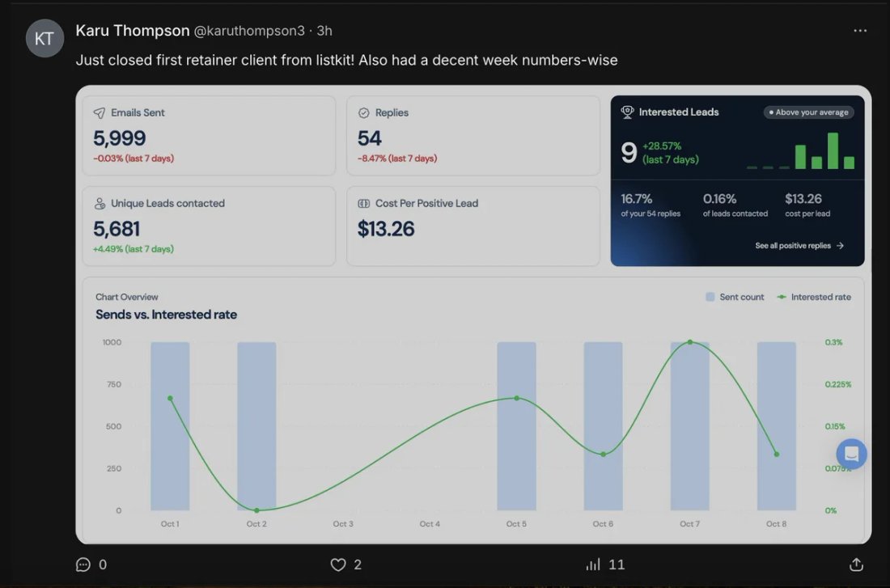This screenshot has height=588, width=890.
Task: Click the Chart Overview label
Action: [126, 298]
